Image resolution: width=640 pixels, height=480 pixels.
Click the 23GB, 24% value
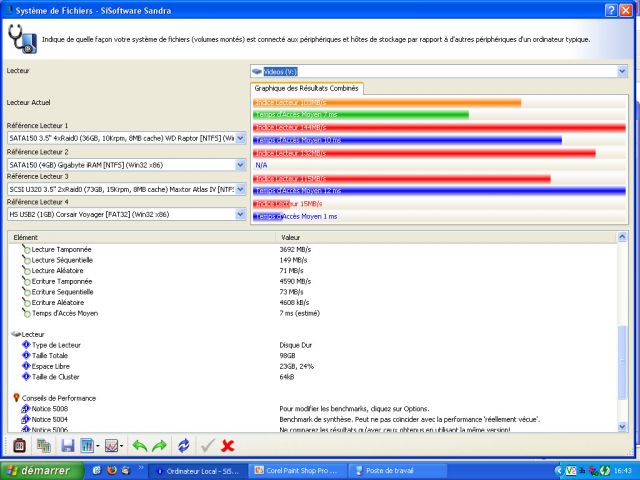point(297,366)
